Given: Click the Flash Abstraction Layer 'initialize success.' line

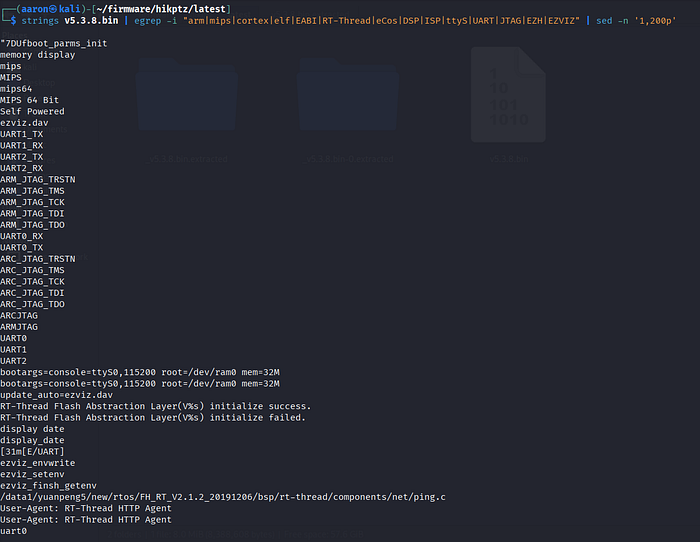Looking at the screenshot, I should point(155,406).
